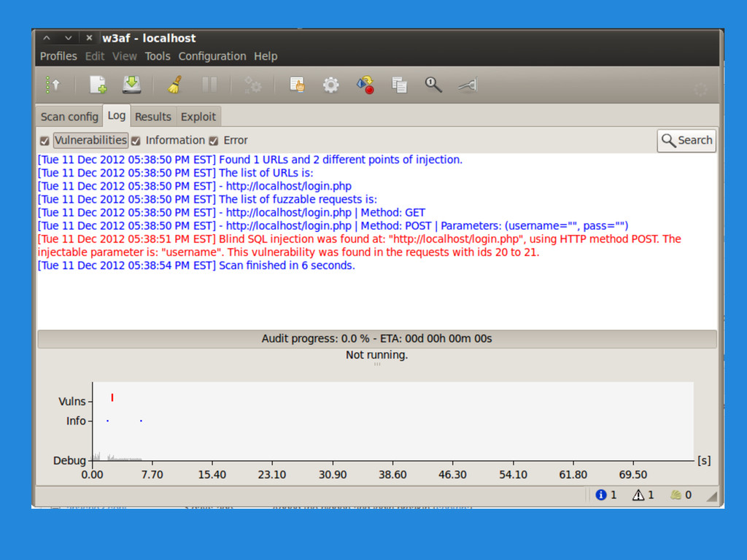Open the Edit menu
The height and width of the screenshot is (560, 747).
point(95,56)
